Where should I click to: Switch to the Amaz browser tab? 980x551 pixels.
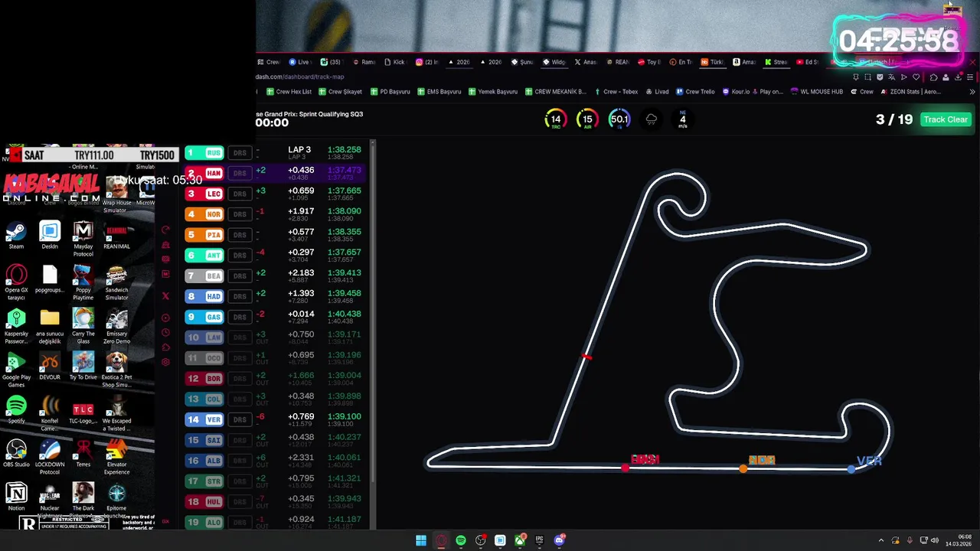[744, 62]
